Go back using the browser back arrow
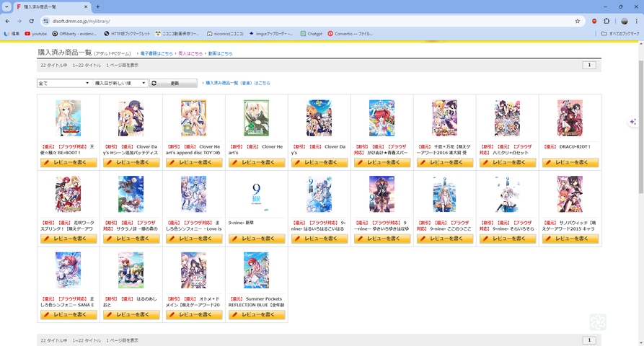Image resolution: width=644 pixels, height=346 pixels. click(7, 21)
